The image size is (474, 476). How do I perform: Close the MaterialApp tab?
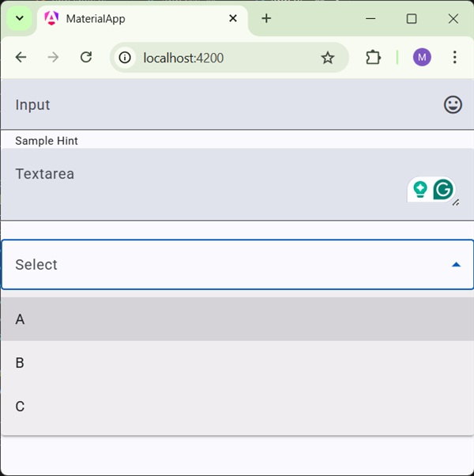click(x=233, y=19)
